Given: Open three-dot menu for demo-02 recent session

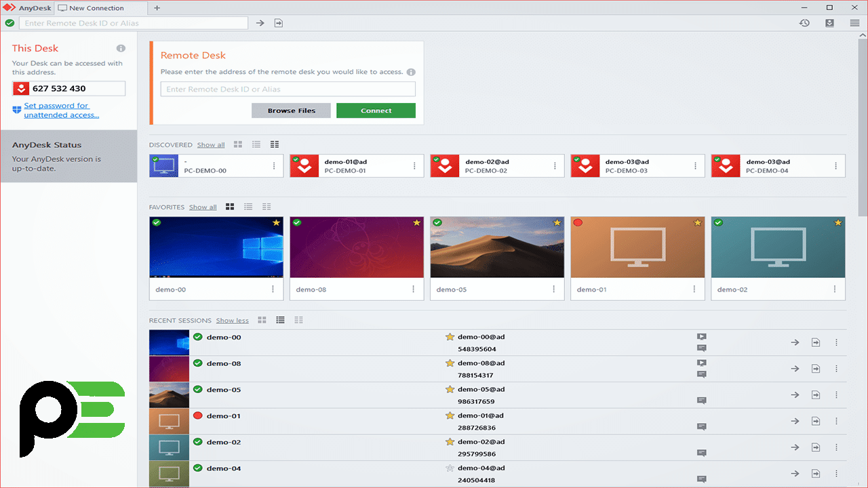Looking at the screenshot, I should tap(836, 447).
